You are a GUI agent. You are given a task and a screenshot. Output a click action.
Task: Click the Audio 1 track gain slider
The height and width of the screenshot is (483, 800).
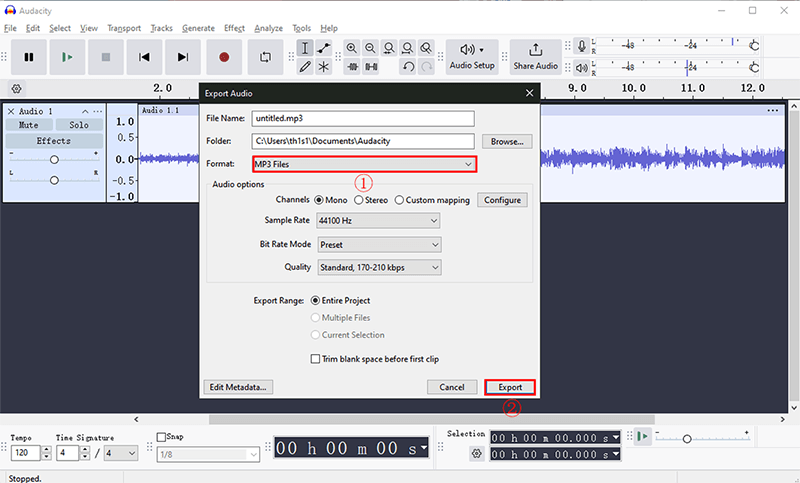click(54, 160)
